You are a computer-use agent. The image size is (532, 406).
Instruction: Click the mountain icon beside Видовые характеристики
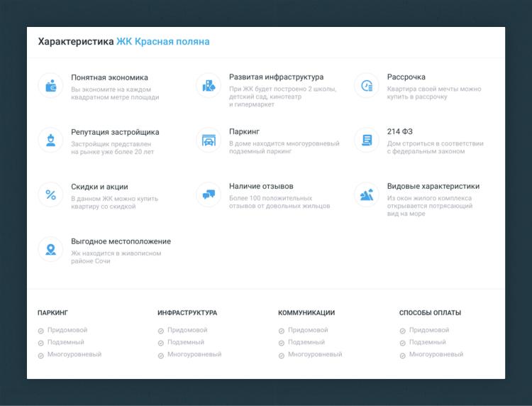click(x=367, y=194)
